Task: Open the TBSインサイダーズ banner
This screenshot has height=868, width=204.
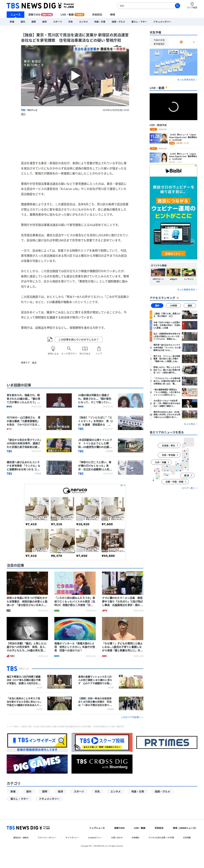Action: pos(37,742)
